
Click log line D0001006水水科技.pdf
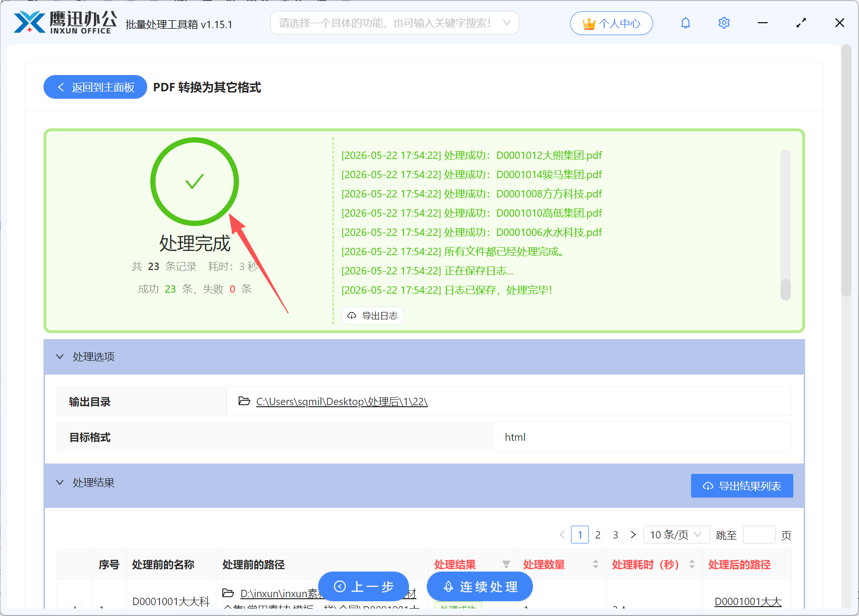(472, 232)
